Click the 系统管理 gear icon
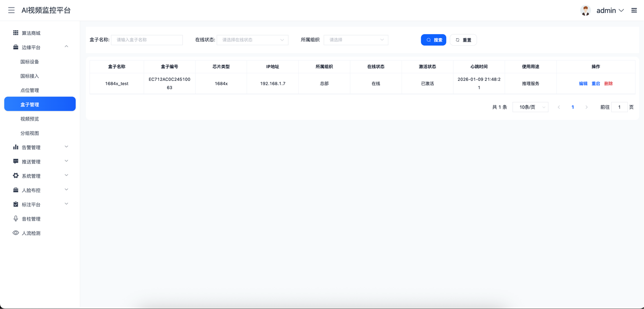Image resolution: width=644 pixels, height=309 pixels. pos(16,176)
